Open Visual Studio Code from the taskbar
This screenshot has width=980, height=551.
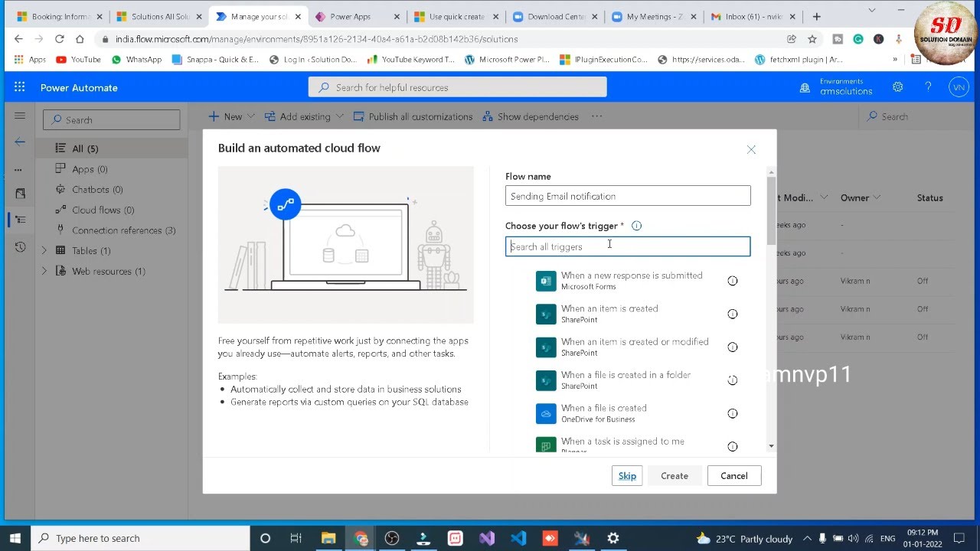pos(518,538)
